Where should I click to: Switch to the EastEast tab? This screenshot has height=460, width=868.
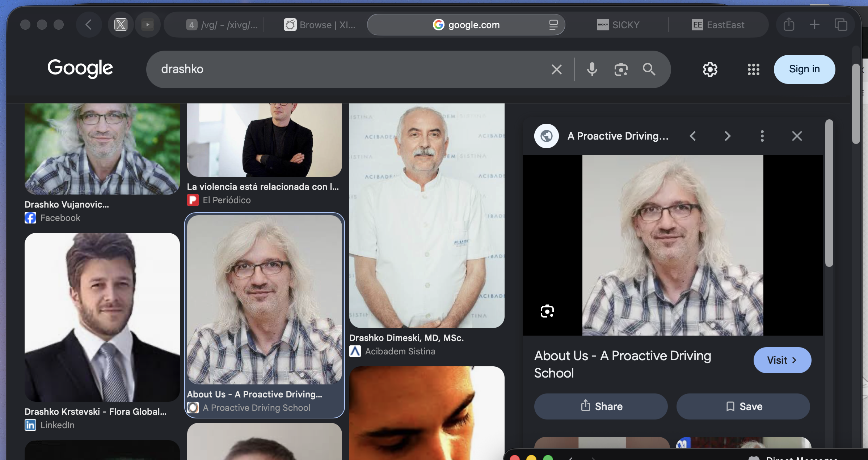click(718, 25)
